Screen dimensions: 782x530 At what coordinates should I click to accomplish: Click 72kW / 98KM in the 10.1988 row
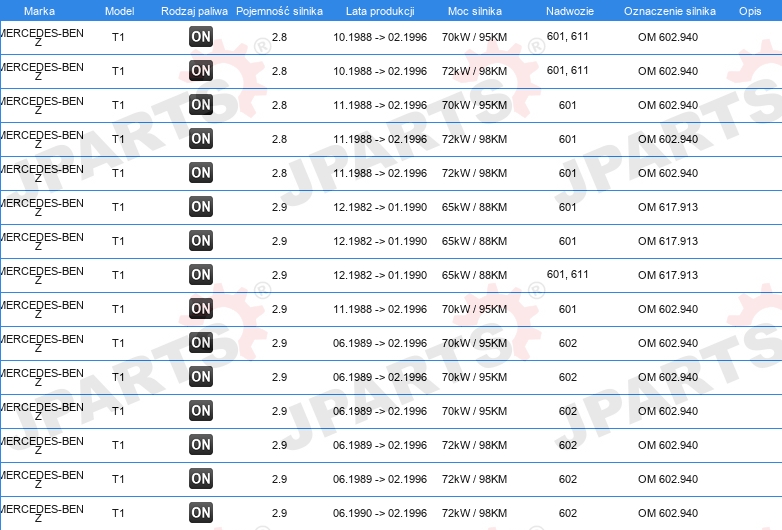474,71
